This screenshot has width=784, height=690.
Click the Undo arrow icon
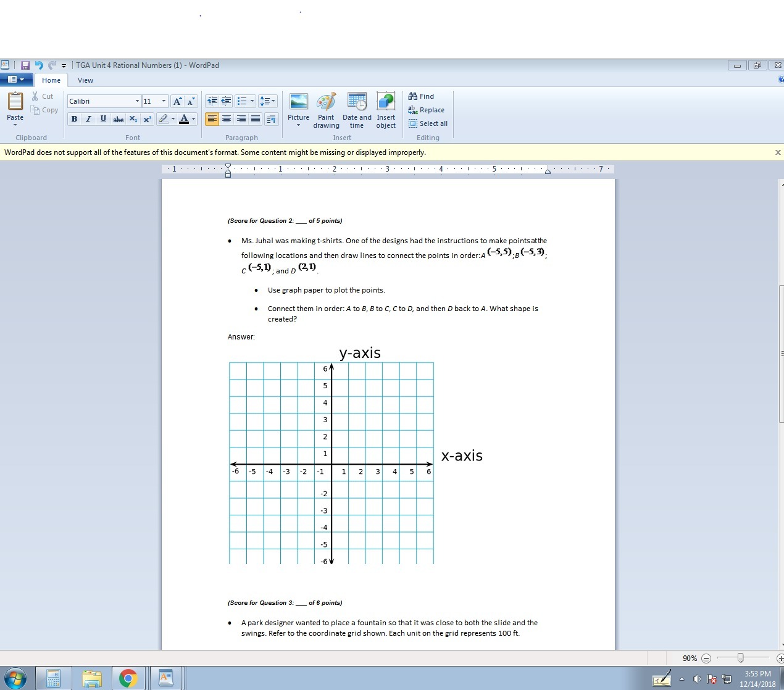pyautogui.click(x=39, y=65)
